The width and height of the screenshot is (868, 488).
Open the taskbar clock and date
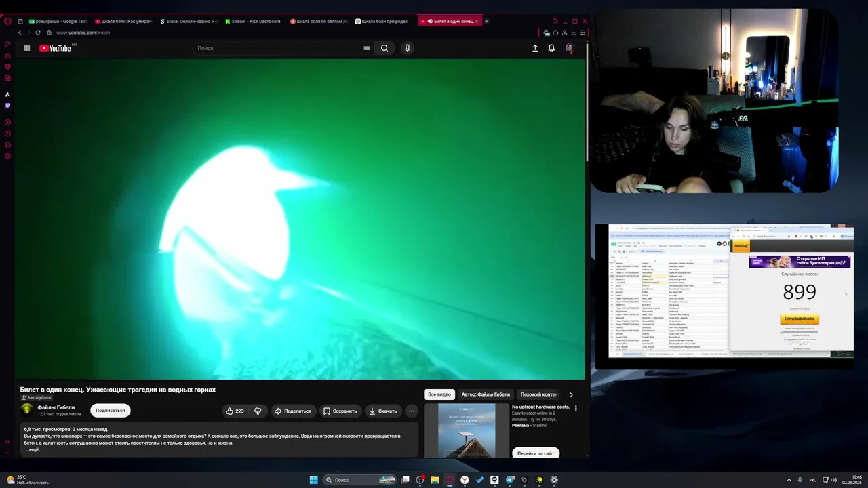852,480
